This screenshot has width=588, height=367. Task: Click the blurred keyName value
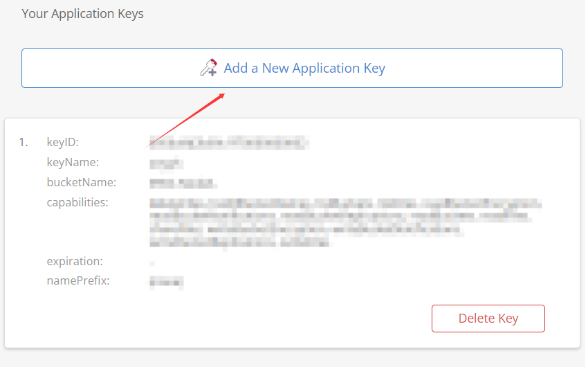[166, 163]
